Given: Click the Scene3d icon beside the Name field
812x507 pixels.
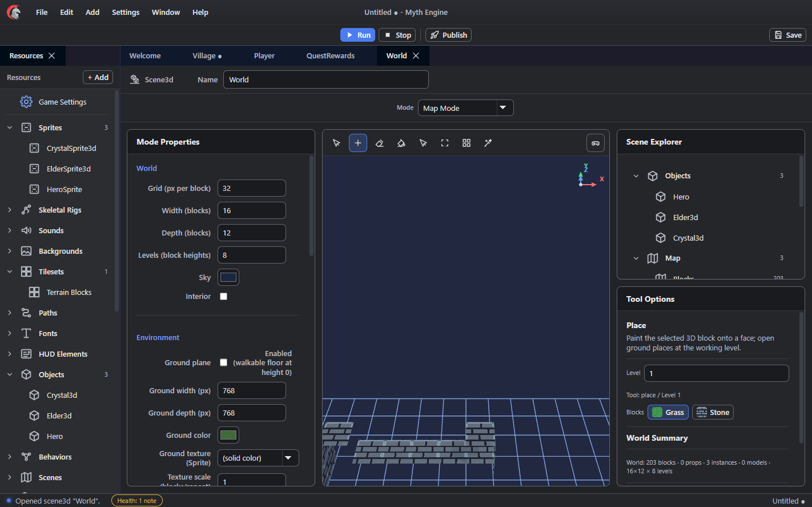Looking at the screenshot, I should [x=135, y=79].
